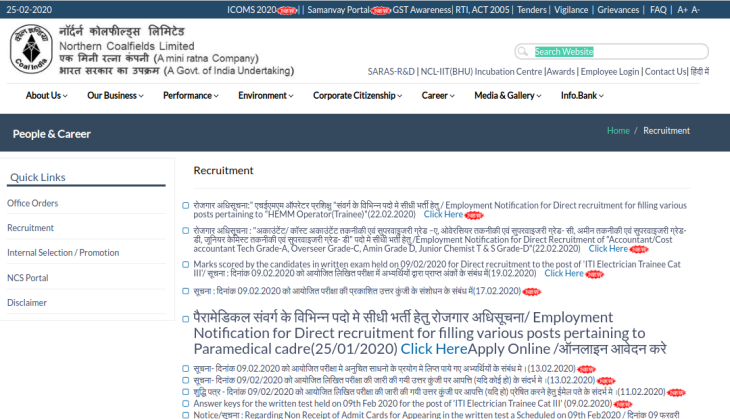Open Disclaimer quick link
The image size is (730, 419).
tap(27, 303)
